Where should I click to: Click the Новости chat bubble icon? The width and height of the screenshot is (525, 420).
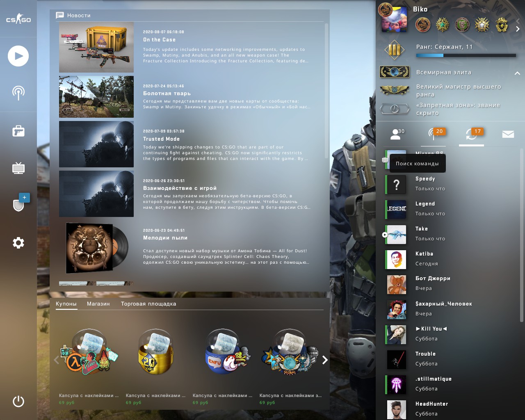click(60, 15)
